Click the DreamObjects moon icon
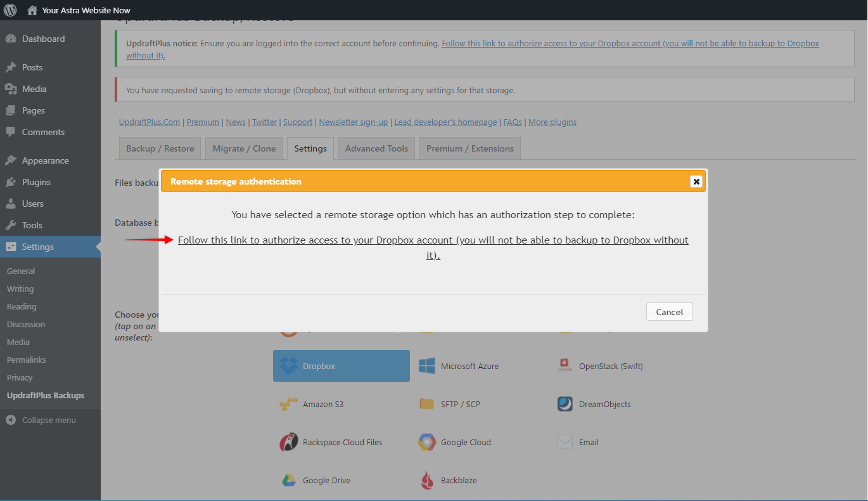This screenshot has width=868, height=501. (565, 404)
